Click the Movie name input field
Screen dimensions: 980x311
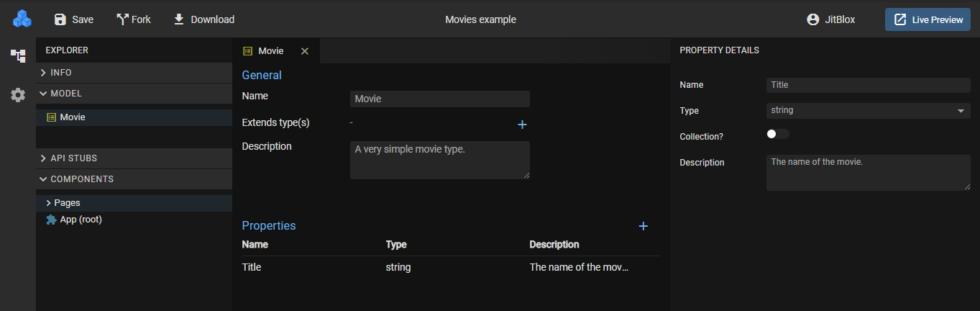(x=440, y=99)
